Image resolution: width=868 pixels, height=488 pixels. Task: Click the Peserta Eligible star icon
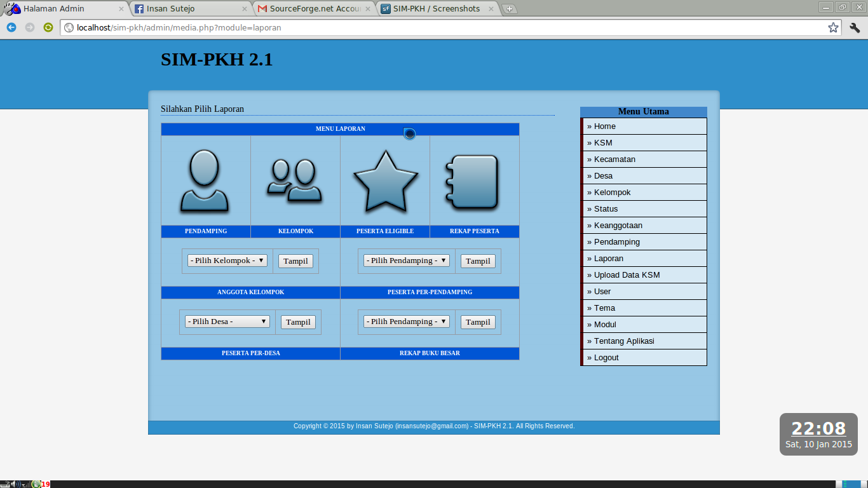tap(385, 181)
